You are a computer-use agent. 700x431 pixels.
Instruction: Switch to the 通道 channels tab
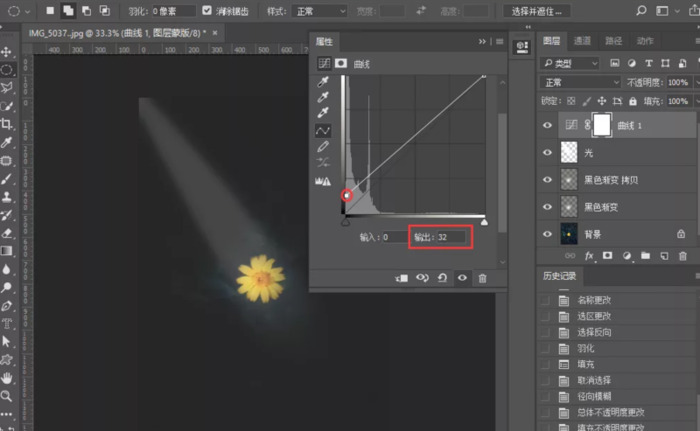pos(582,41)
